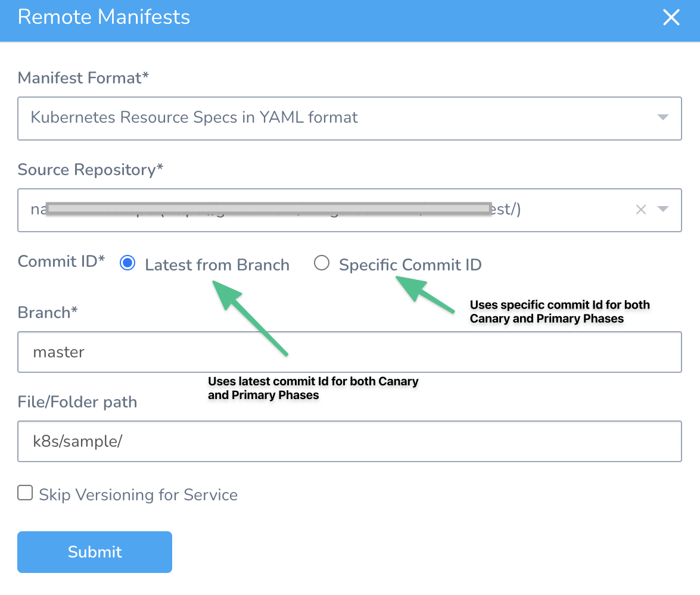Expand the Source Repository dropdown arrow
700x595 pixels.
[662, 209]
